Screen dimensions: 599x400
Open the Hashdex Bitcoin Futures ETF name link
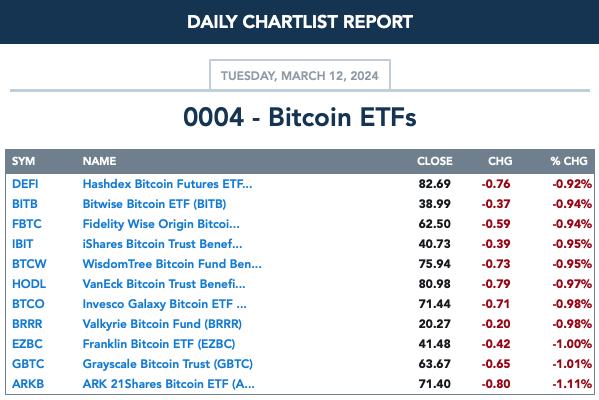coord(167,184)
